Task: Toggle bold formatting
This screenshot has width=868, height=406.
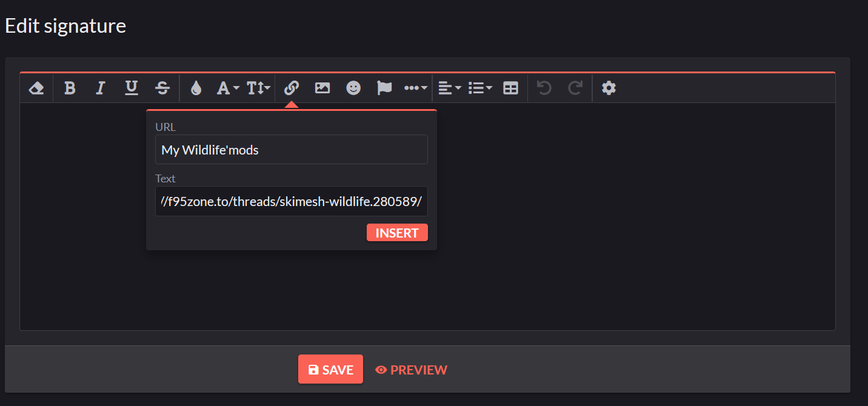Action: point(70,88)
